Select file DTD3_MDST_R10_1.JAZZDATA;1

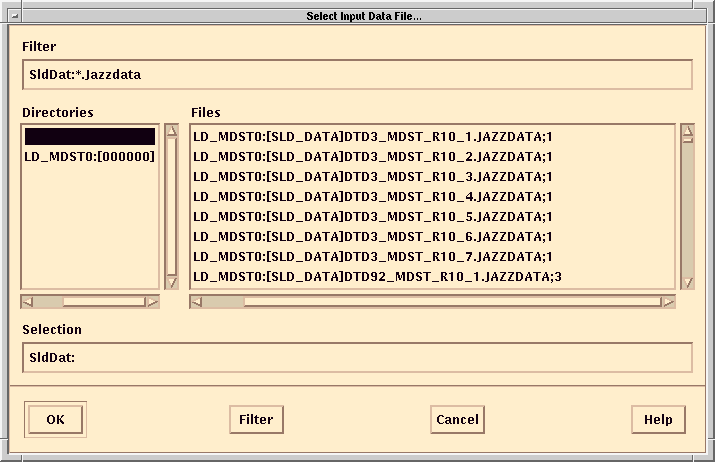372,137
